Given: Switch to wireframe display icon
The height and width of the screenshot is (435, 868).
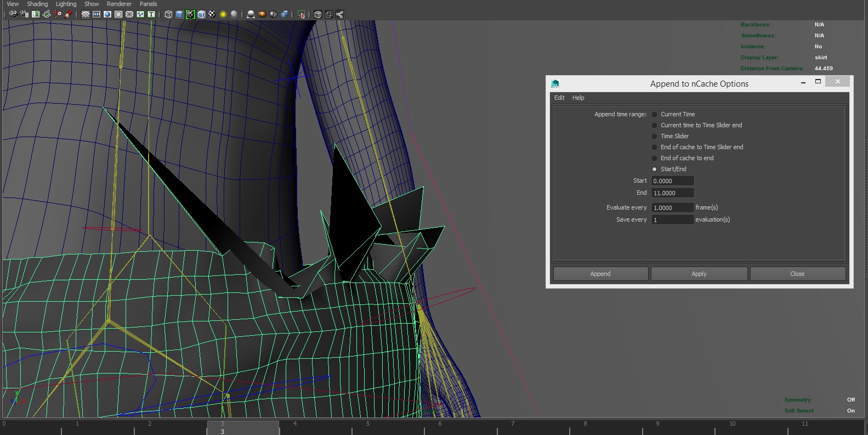Looking at the screenshot, I should click(168, 14).
